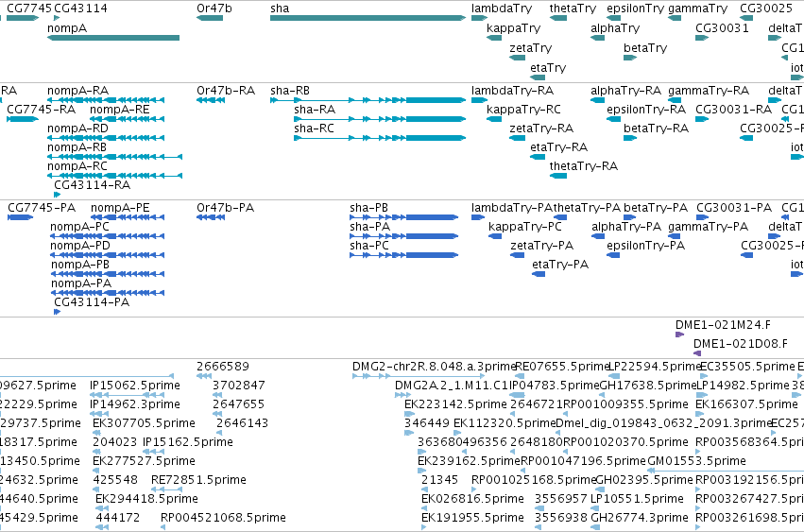Select the sha gene feature bar
Image resolution: width=804 pixels, height=532 pixels.
point(368,18)
